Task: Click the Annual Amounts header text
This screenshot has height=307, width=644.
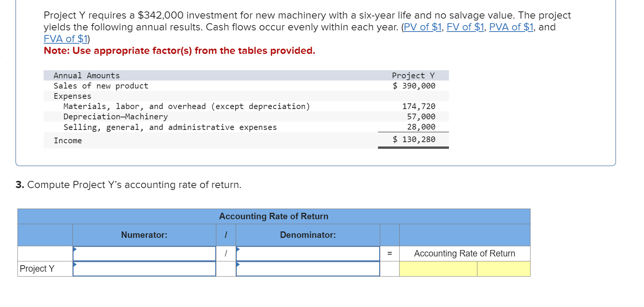Action: [x=87, y=76]
